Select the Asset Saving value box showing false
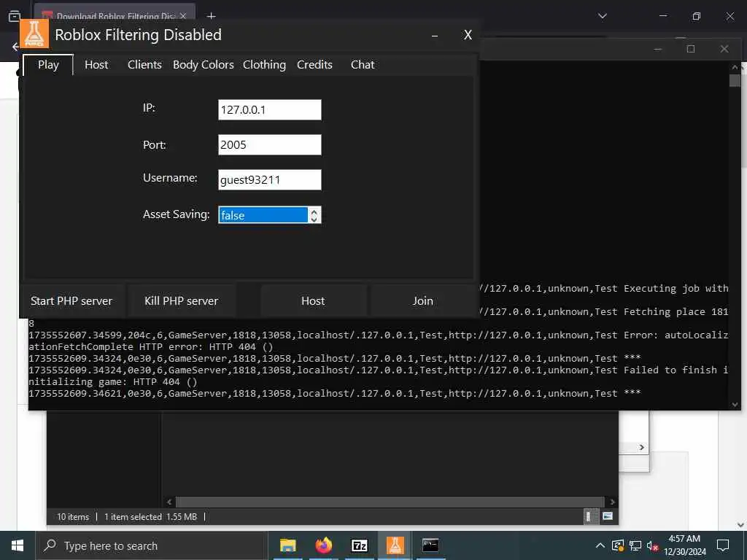Screen dimensions: 747x560 (263, 215)
